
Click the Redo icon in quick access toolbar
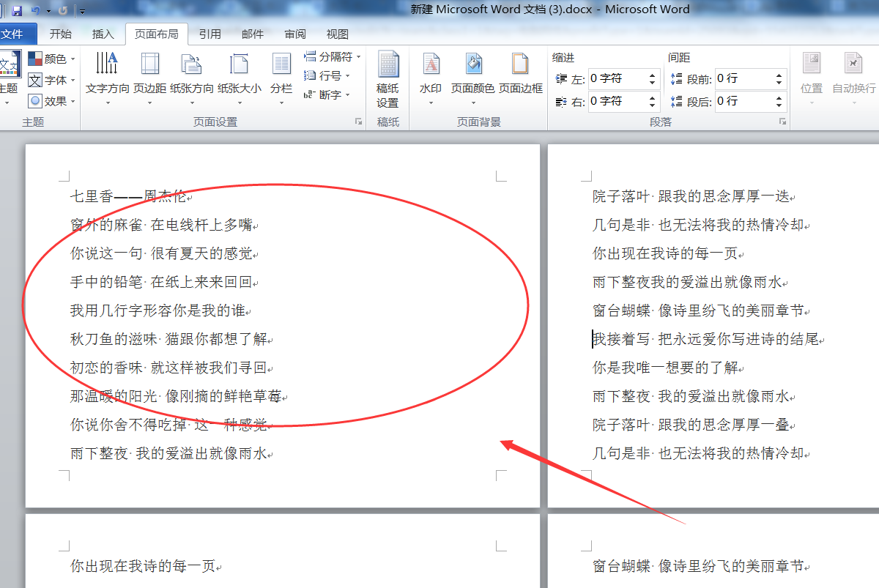[62, 10]
